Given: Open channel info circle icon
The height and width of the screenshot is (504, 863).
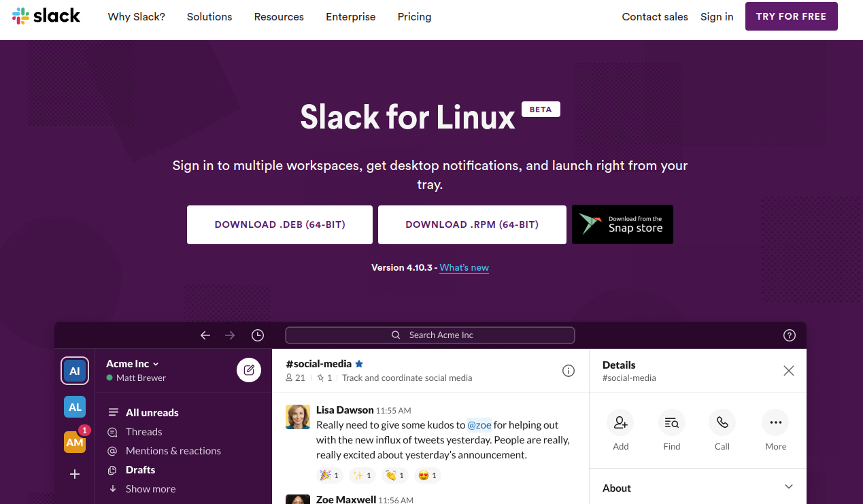Looking at the screenshot, I should coord(569,371).
